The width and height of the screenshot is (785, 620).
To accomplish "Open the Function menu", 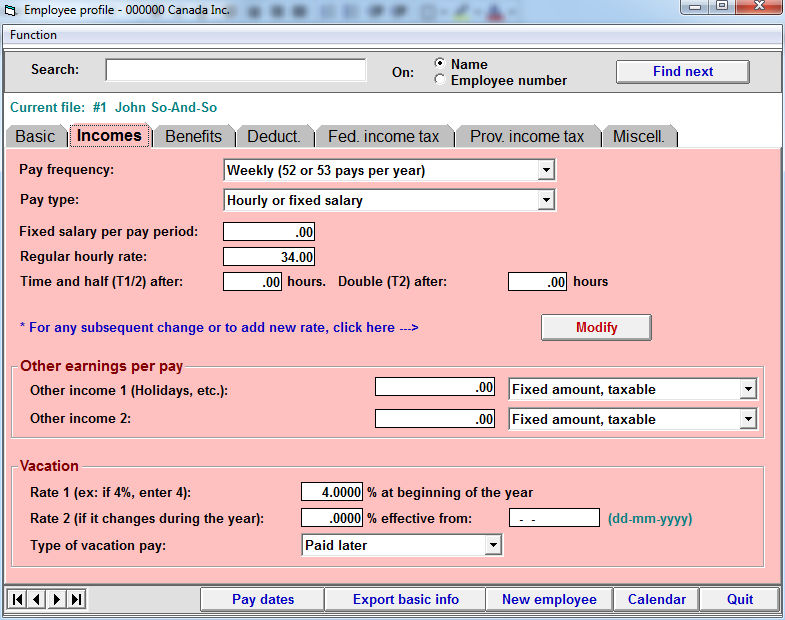I will point(33,35).
